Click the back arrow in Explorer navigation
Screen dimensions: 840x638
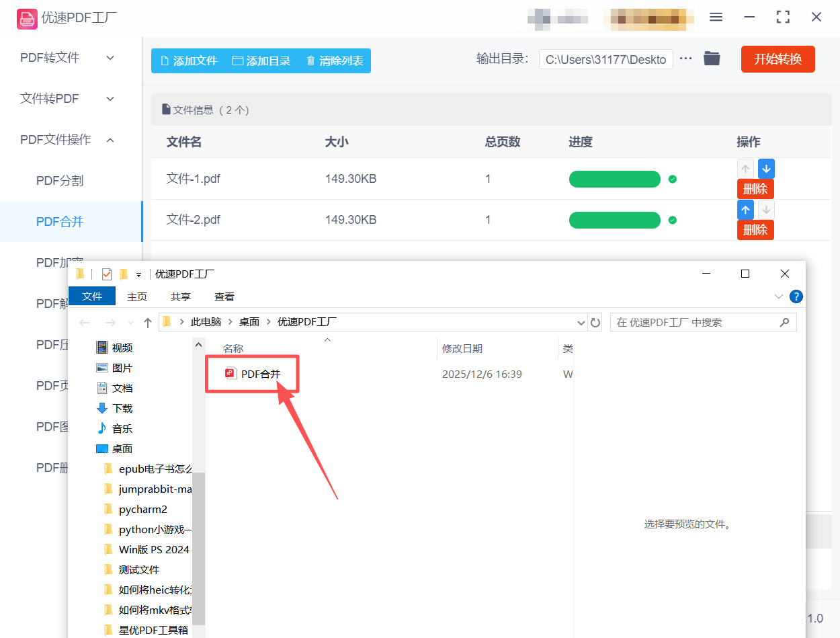[84, 322]
